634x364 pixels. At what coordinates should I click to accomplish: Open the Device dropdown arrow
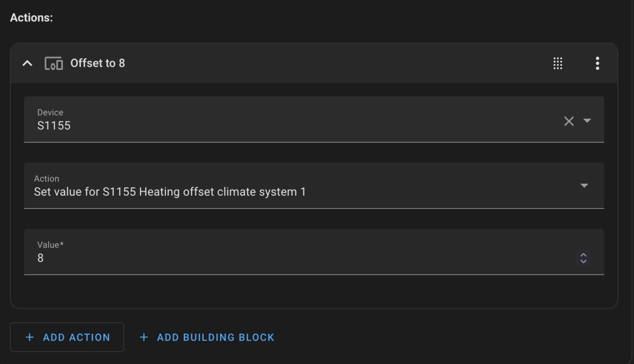587,121
